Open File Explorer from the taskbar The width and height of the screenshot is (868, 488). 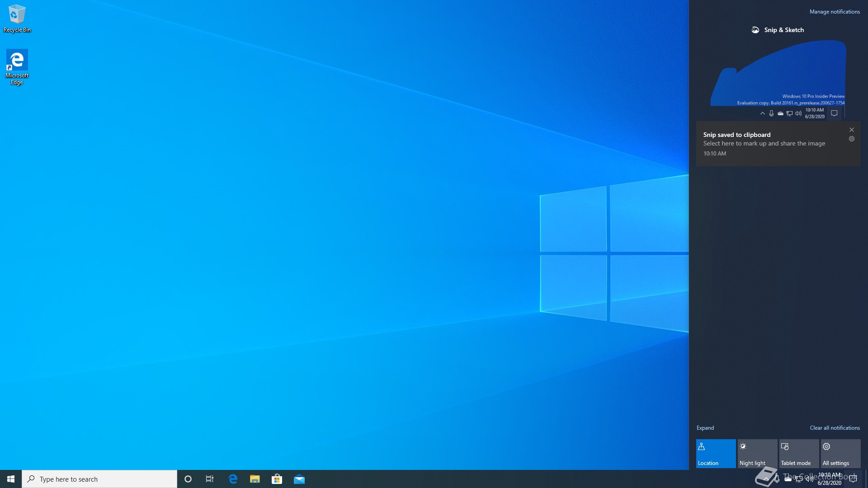coord(255,479)
